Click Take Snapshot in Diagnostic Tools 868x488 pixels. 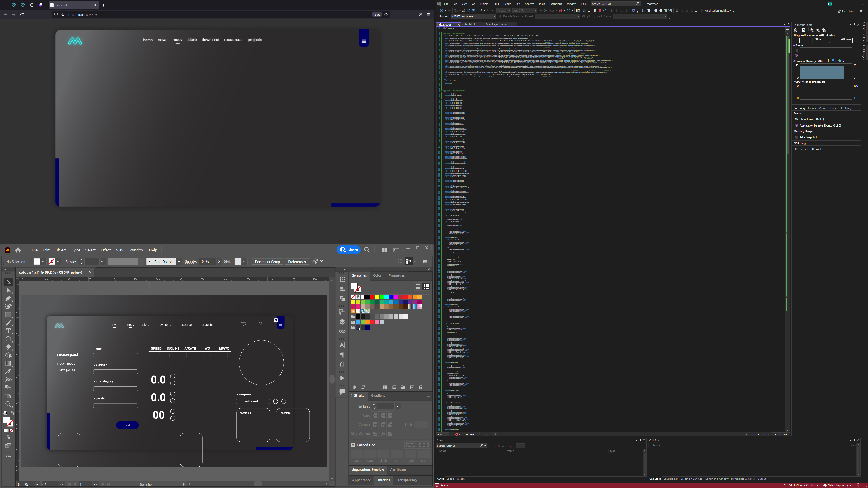click(808, 137)
